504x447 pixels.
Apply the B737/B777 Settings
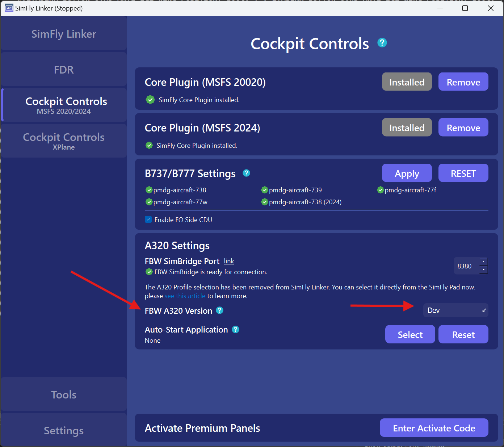click(x=407, y=173)
